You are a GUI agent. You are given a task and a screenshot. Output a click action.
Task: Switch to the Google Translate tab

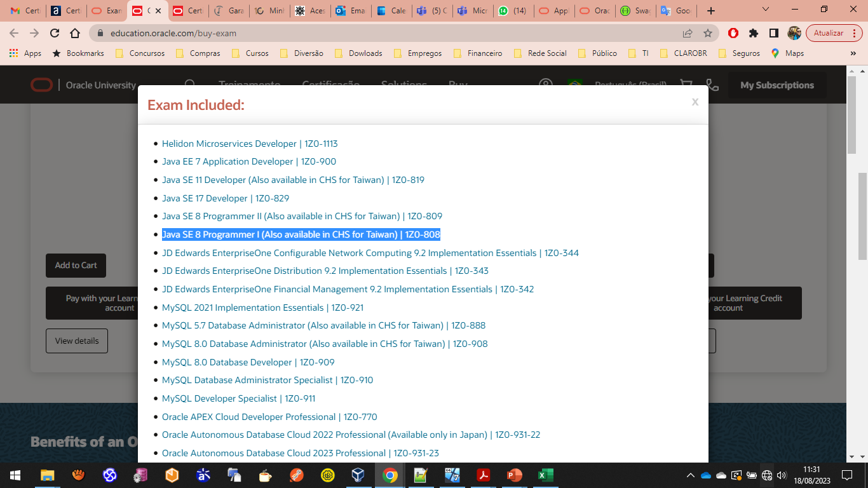[676, 11]
